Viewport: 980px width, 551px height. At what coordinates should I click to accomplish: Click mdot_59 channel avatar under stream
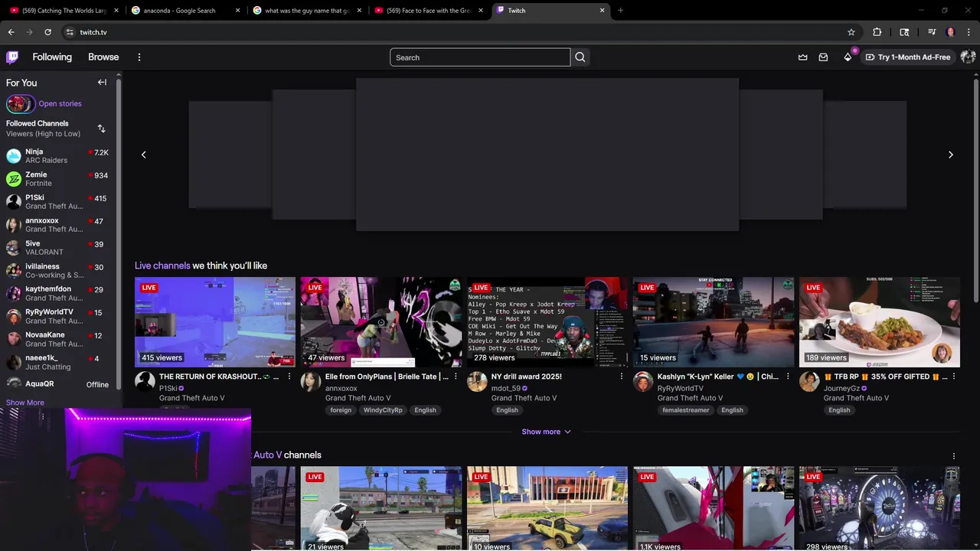click(477, 381)
